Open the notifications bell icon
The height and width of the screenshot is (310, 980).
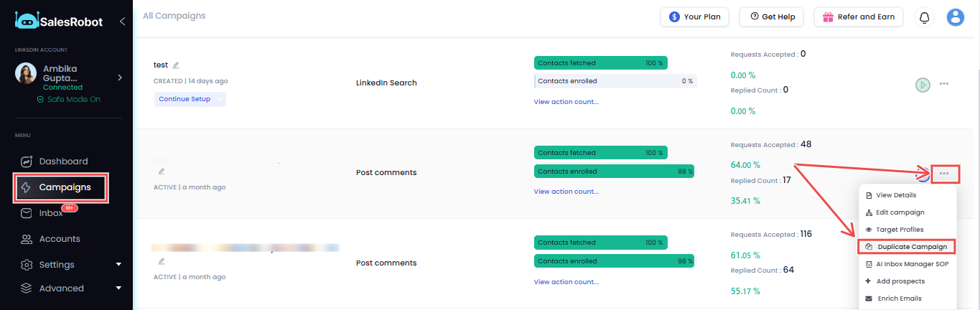(924, 17)
